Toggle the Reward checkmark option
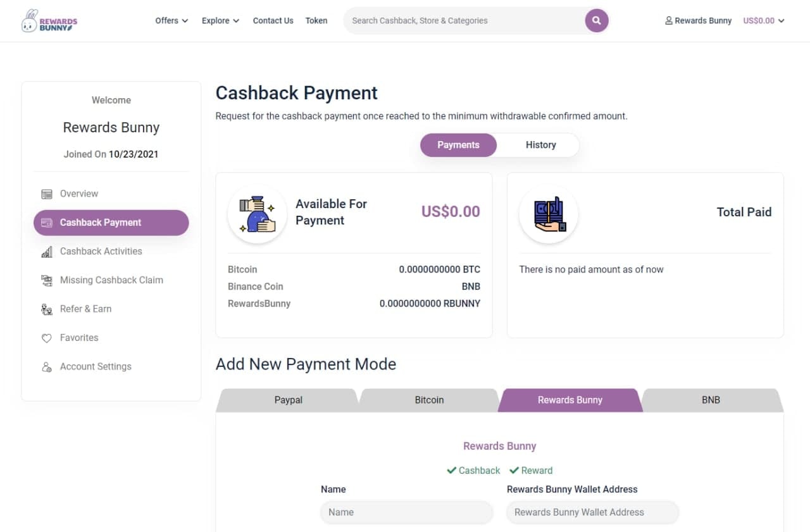 point(530,470)
